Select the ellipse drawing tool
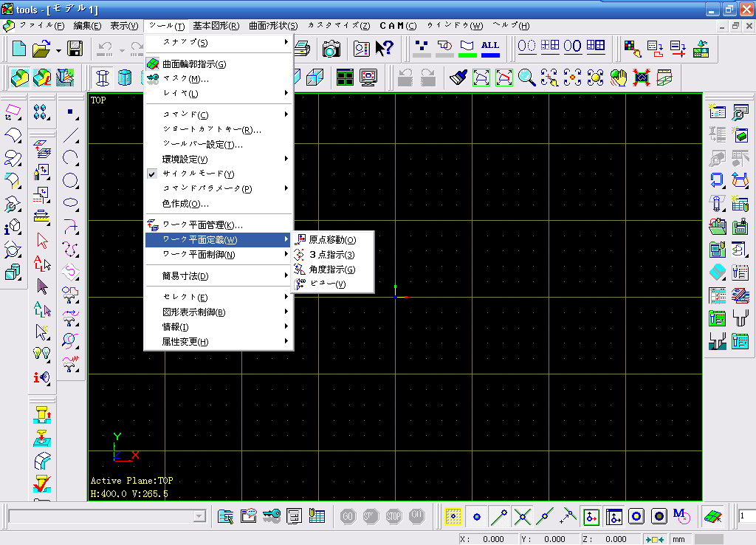This screenshot has height=545, width=756. (x=70, y=202)
